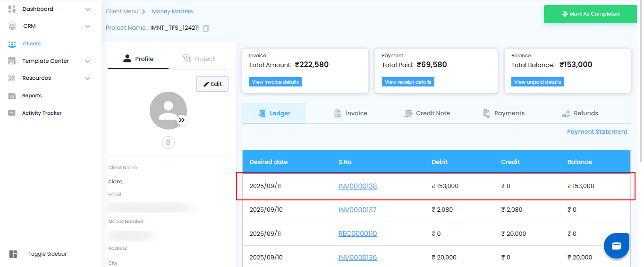Click the breadcrumb arrow after Client Menu
This screenshot has height=267, width=644.
[x=144, y=12]
